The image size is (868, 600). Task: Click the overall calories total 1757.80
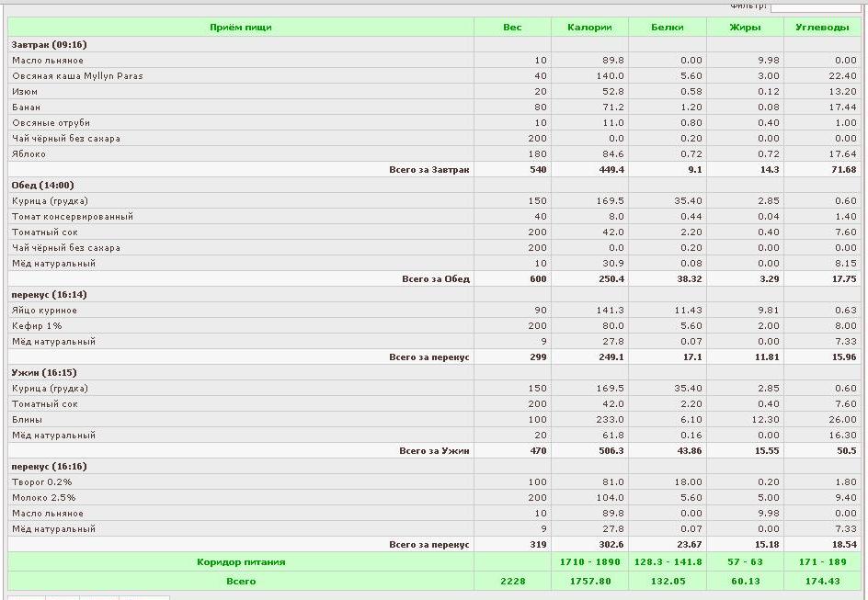(x=590, y=582)
